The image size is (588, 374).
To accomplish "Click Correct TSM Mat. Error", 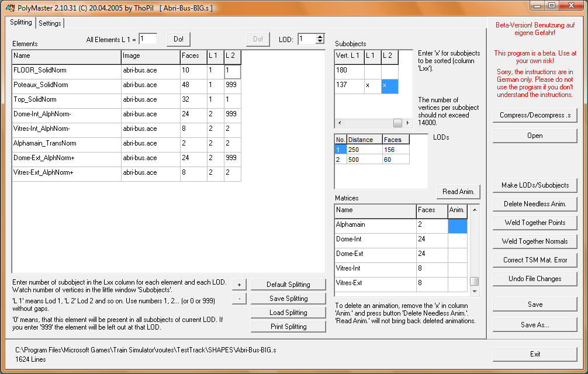I will click(535, 261).
